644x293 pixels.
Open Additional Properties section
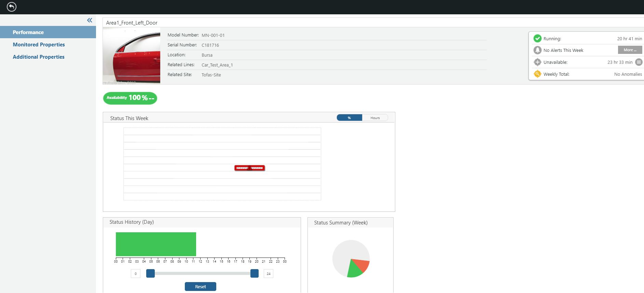[39, 57]
